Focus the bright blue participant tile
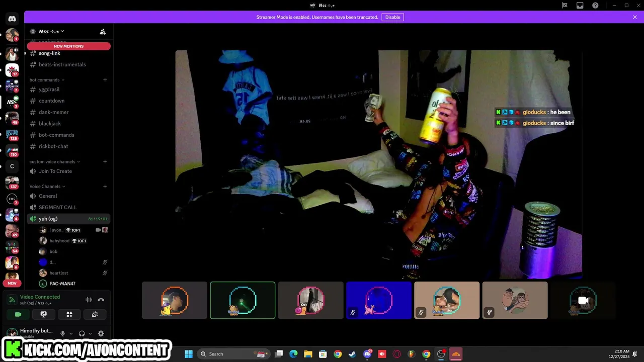This screenshot has width=644, height=362. (x=379, y=300)
